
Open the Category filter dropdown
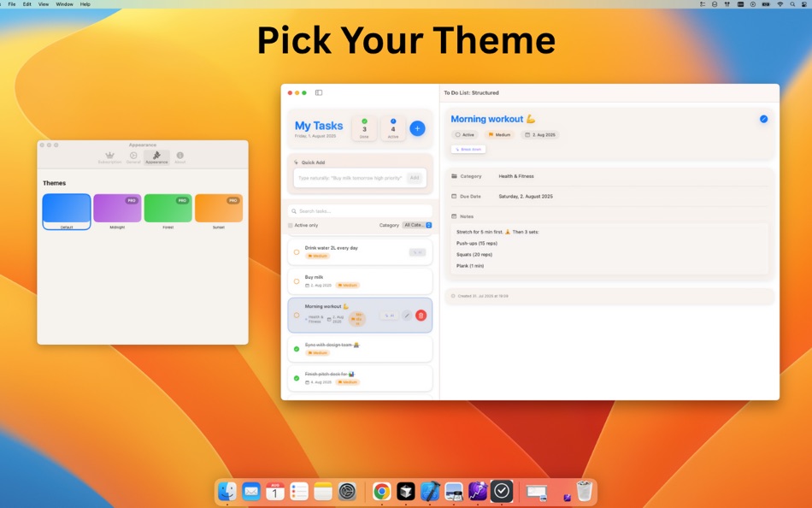(417, 226)
